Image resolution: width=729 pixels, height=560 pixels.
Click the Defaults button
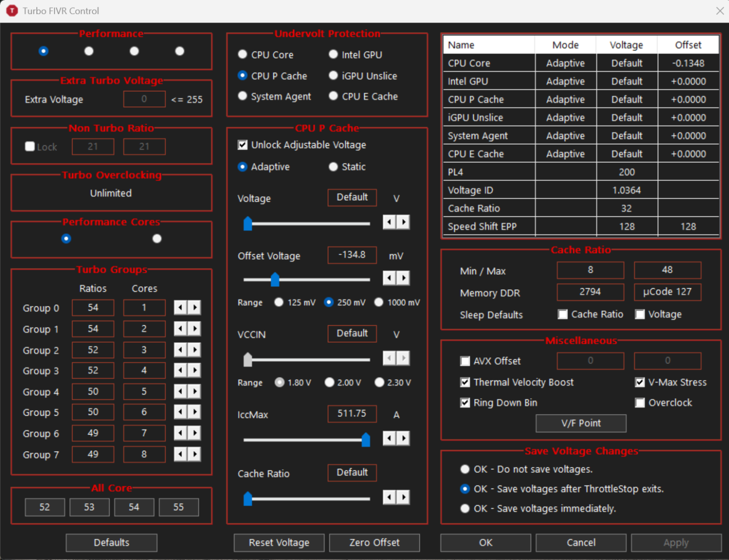coord(112,542)
